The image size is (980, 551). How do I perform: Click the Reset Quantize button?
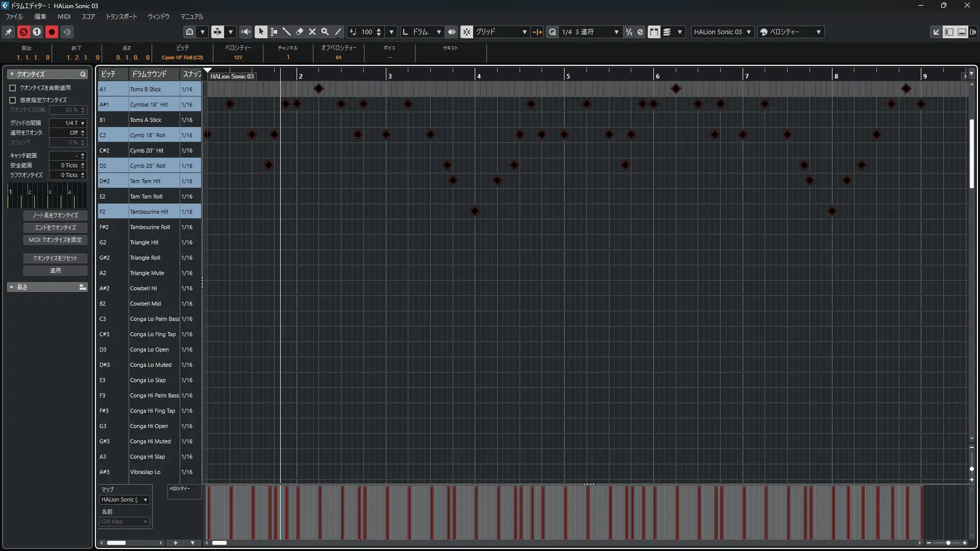pyautogui.click(x=55, y=258)
